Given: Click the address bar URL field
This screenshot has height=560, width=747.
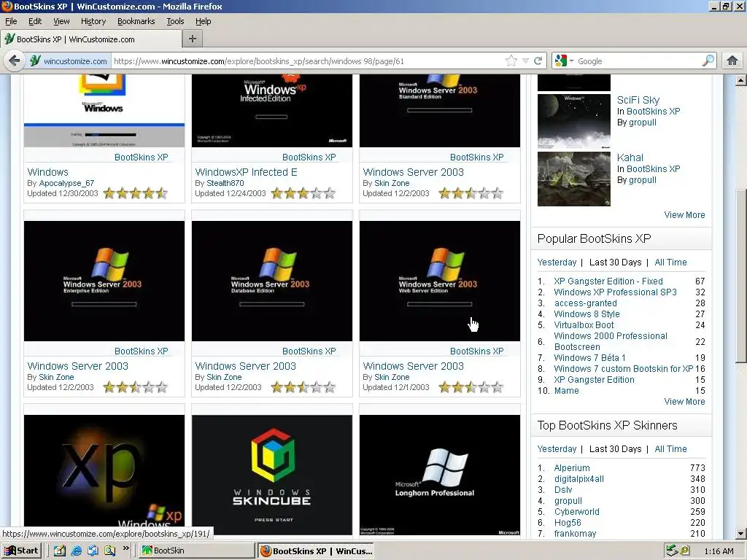Looking at the screenshot, I should (x=307, y=61).
